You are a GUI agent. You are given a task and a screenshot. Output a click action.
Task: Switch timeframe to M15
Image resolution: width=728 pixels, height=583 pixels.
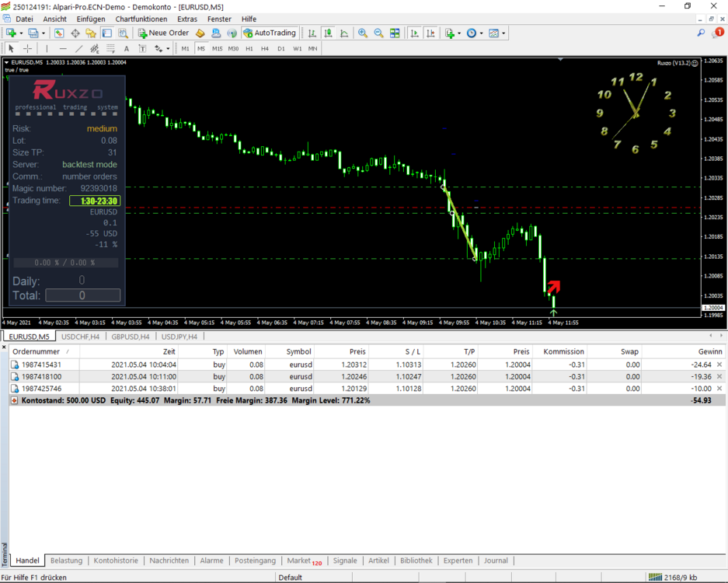click(x=218, y=48)
